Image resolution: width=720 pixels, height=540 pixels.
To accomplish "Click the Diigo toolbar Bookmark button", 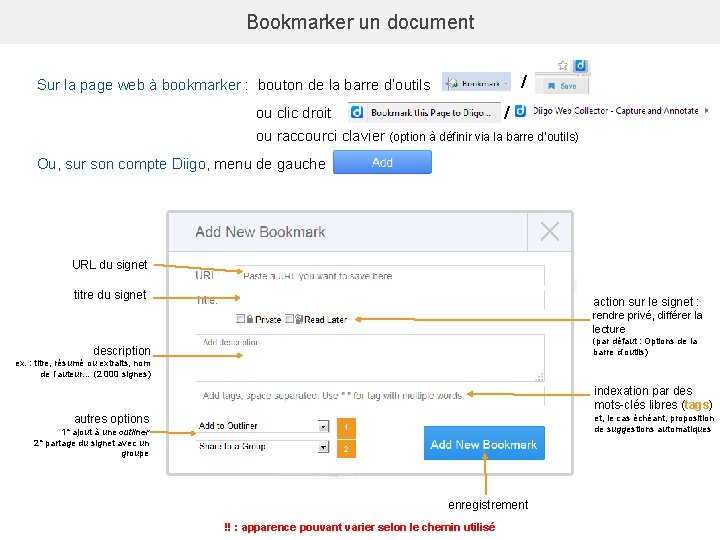I will [x=477, y=83].
